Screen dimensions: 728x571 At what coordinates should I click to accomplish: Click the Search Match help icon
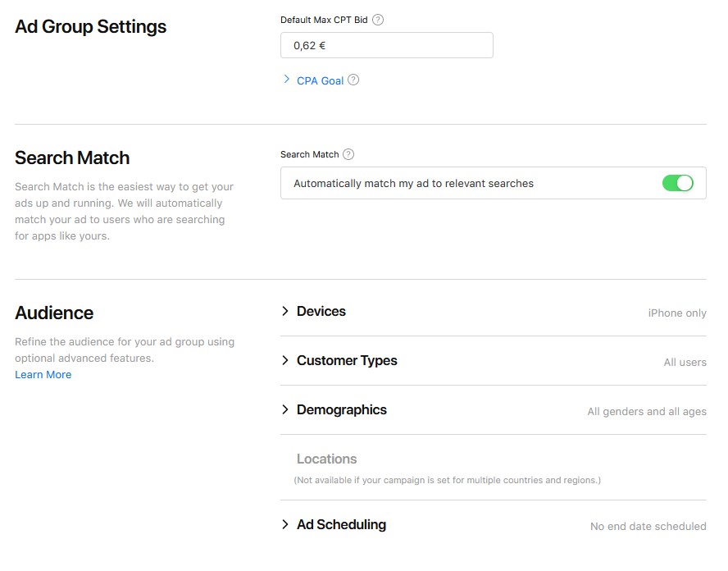pyautogui.click(x=348, y=154)
